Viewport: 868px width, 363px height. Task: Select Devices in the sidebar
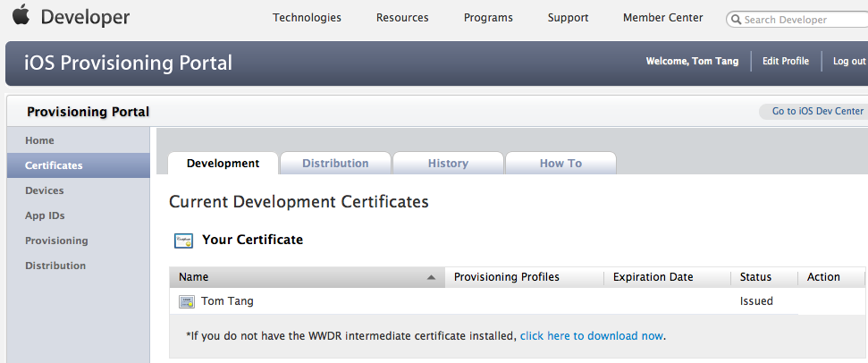45,190
